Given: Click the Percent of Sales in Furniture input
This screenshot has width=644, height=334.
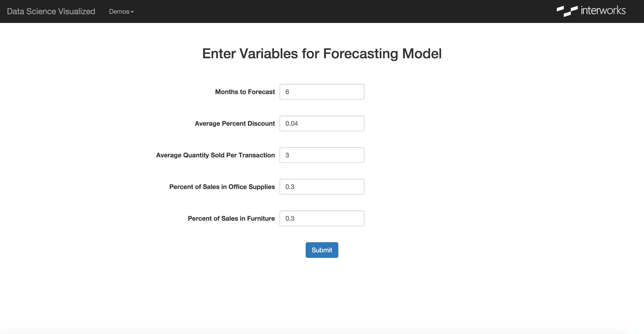Looking at the screenshot, I should [x=322, y=219].
